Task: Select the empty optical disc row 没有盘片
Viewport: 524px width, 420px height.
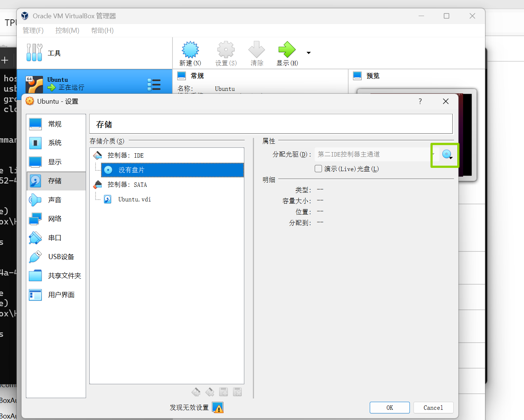Action: coord(172,170)
